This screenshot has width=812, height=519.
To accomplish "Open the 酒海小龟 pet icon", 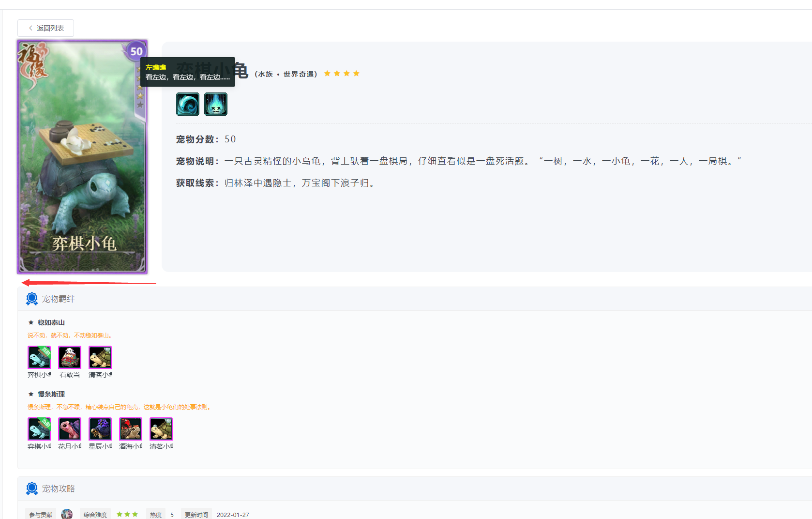I will pyautogui.click(x=130, y=428).
